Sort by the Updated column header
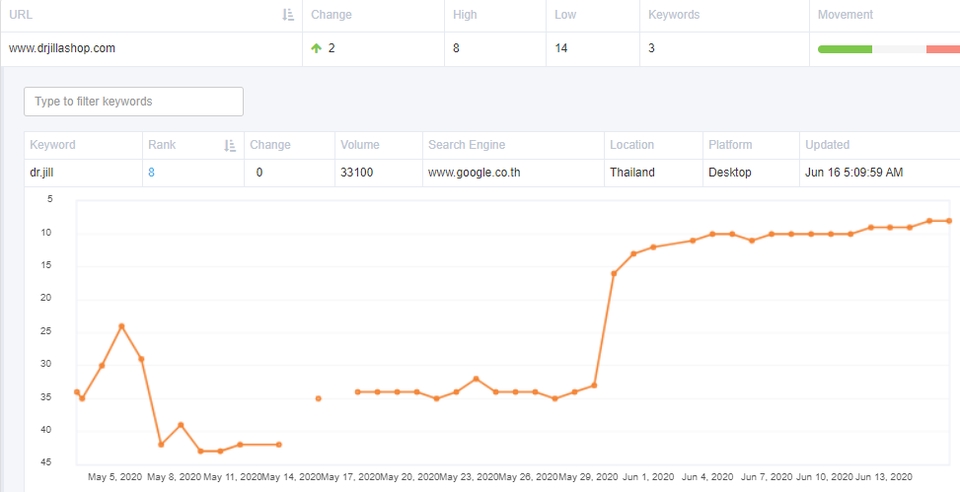The width and height of the screenshot is (960, 492). click(827, 145)
